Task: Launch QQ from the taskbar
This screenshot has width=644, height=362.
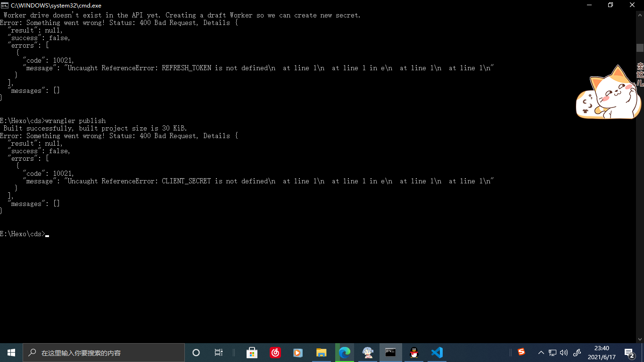Action: click(x=413, y=352)
